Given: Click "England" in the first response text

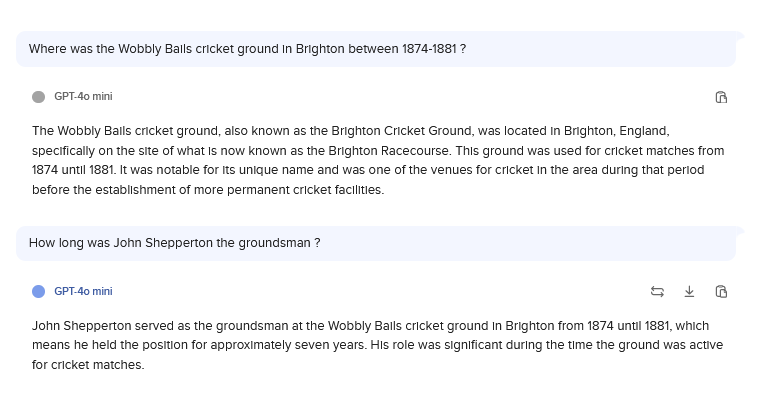Looking at the screenshot, I should click(643, 131).
